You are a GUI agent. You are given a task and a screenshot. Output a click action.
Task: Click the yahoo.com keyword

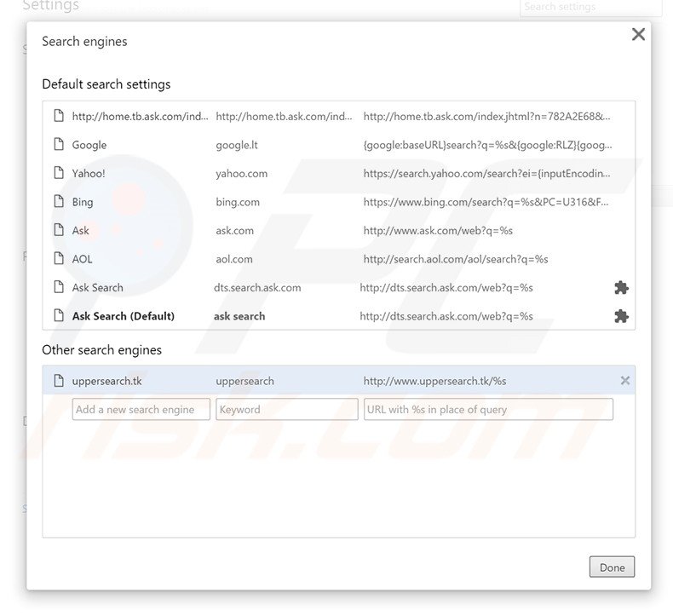pyautogui.click(x=241, y=174)
